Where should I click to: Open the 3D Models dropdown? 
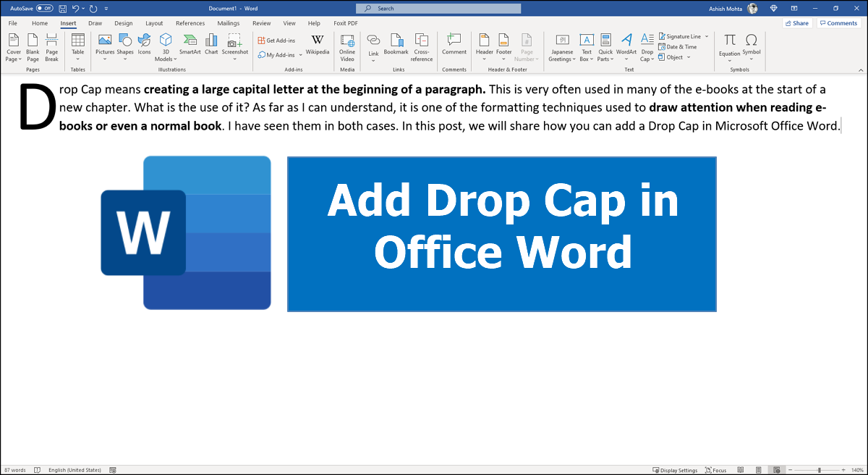click(166, 47)
